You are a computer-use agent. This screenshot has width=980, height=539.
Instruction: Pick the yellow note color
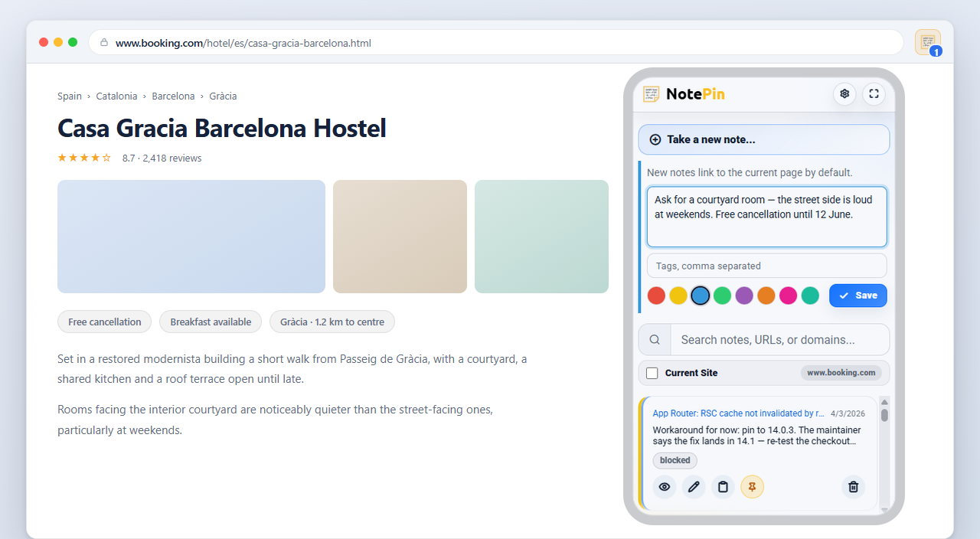click(678, 296)
